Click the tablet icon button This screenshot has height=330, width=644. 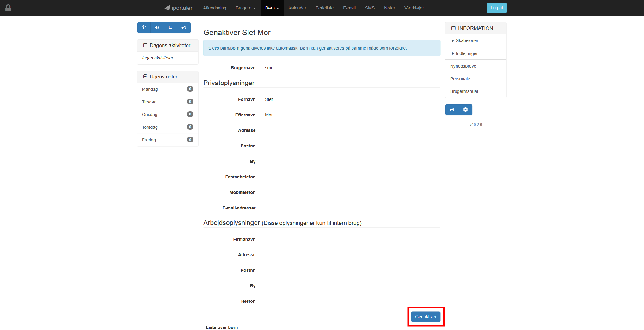170,28
